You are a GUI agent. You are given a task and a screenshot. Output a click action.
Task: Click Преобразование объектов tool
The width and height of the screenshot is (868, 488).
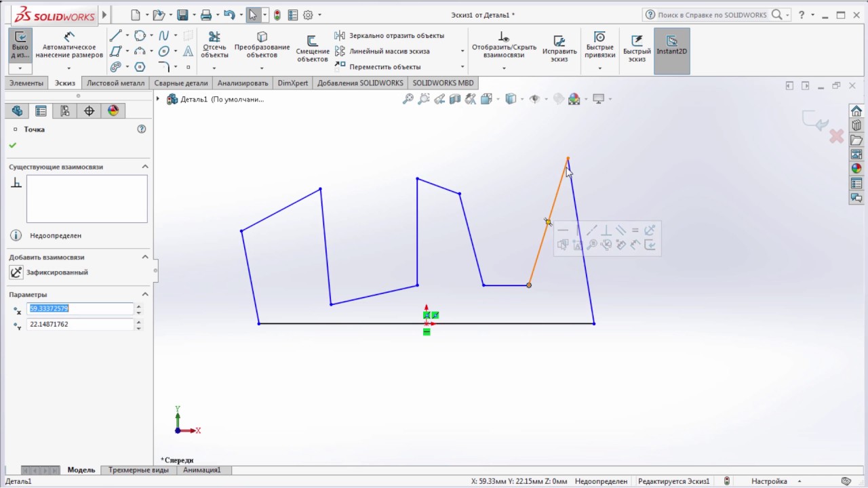pos(262,45)
